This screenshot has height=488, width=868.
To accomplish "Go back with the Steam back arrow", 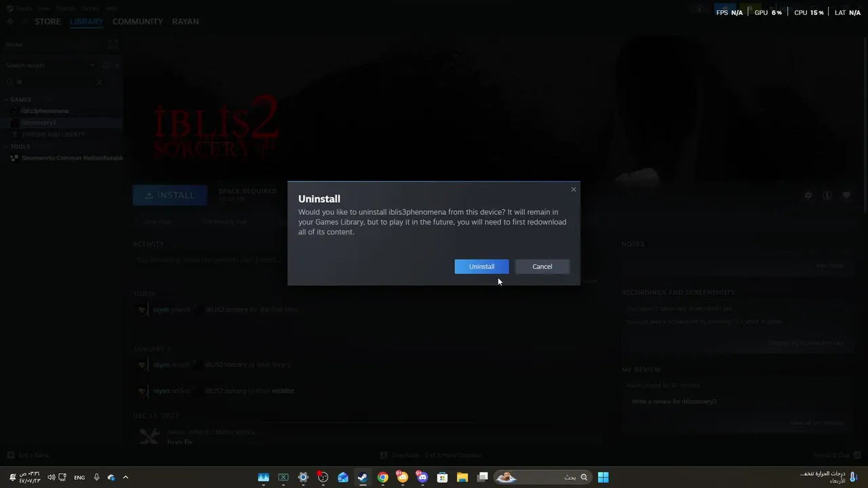I will point(9,22).
